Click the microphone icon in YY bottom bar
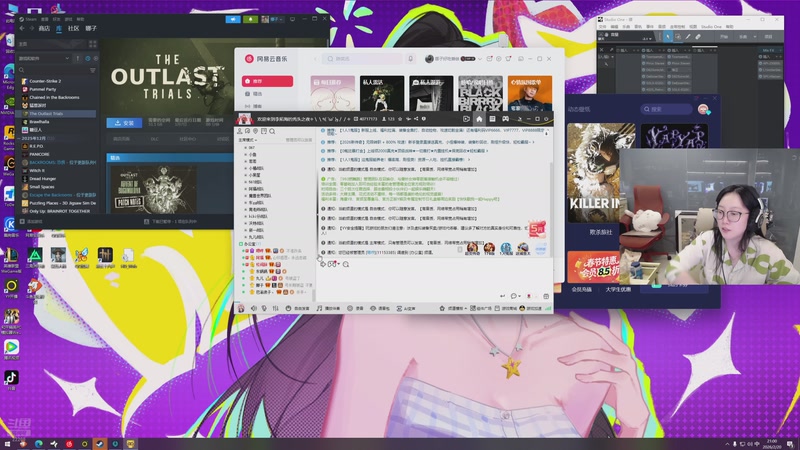The width and height of the screenshot is (800, 450). (x=264, y=308)
